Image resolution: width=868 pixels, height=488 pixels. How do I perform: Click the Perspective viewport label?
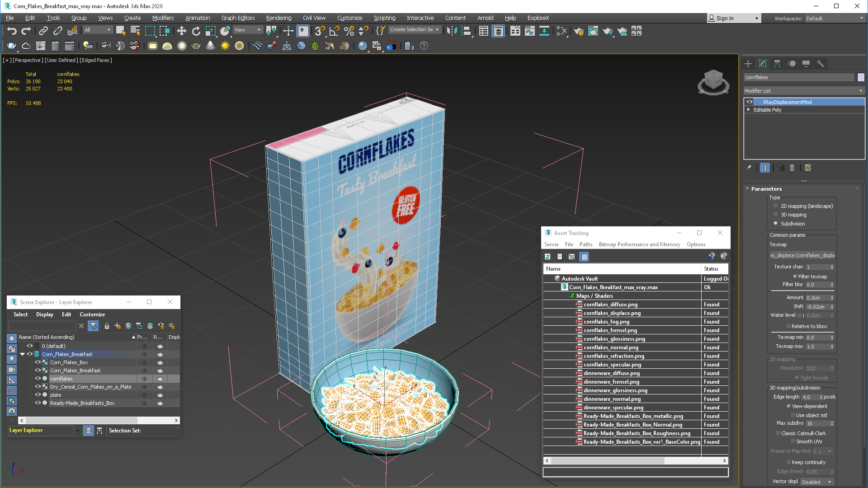point(28,60)
